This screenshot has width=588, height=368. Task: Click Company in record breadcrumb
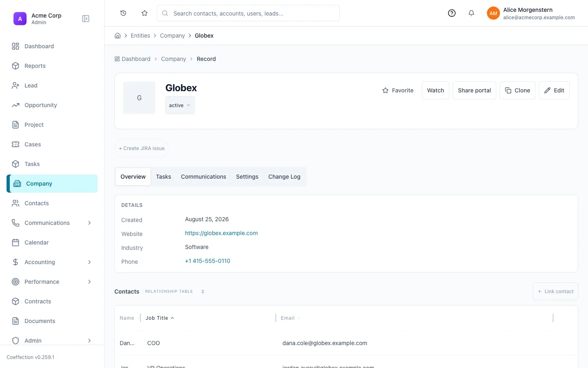tap(174, 59)
